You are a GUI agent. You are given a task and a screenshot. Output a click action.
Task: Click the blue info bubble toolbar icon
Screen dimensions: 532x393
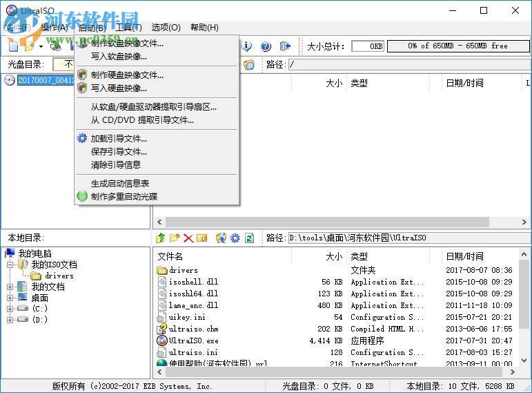click(247, 46)
